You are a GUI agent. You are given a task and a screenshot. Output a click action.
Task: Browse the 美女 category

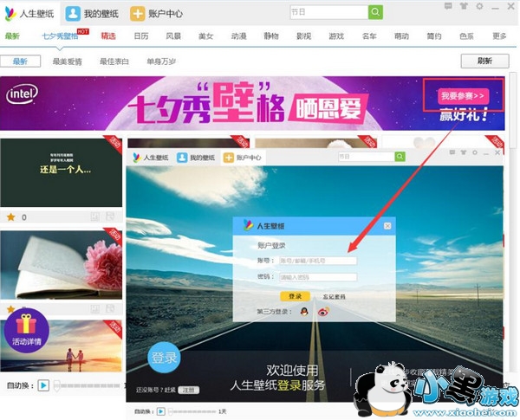(x=206, y=36)
